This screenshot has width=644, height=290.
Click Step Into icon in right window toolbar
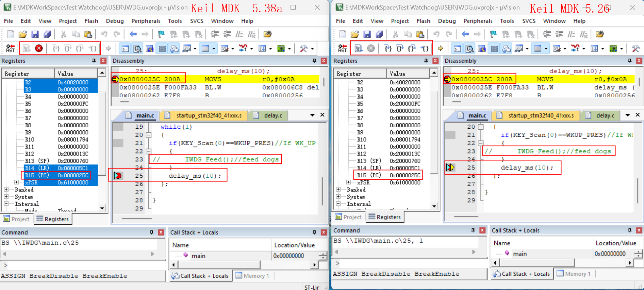point(388,48)
